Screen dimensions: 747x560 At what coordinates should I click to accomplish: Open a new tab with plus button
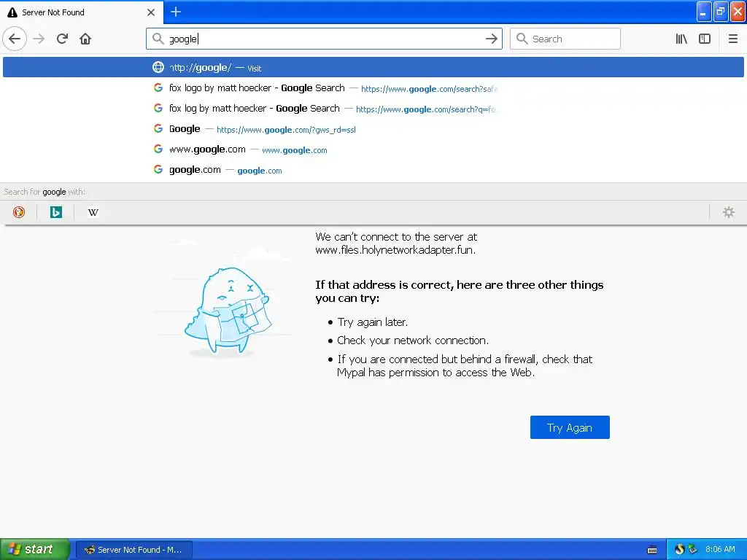coord(176,12)
